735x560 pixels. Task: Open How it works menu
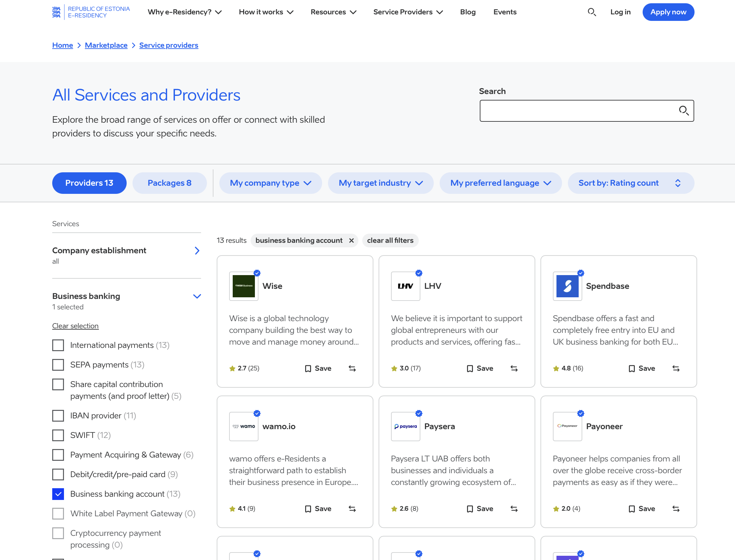tap(266, 12)
